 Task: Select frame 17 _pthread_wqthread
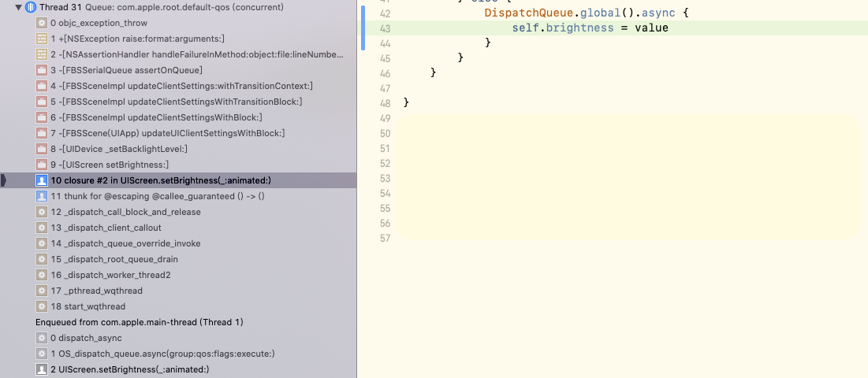(x=178, y=291)
